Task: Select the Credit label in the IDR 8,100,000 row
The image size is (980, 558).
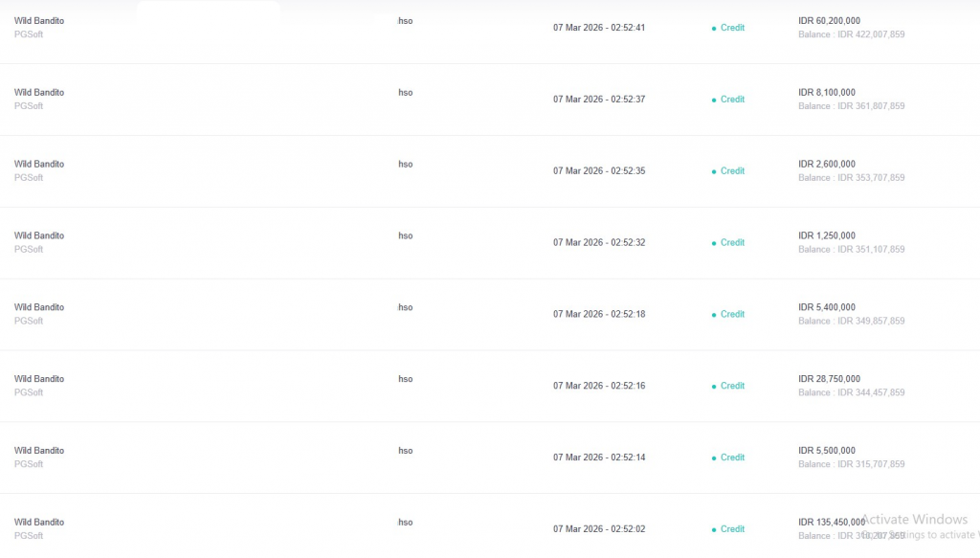Action: (x=732, y=100)
